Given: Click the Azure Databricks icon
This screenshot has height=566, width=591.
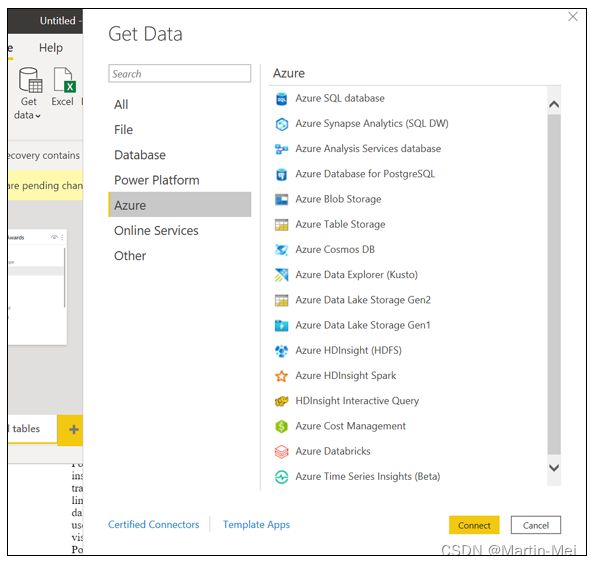Looking at the screenshot, I should coord(282,452).
